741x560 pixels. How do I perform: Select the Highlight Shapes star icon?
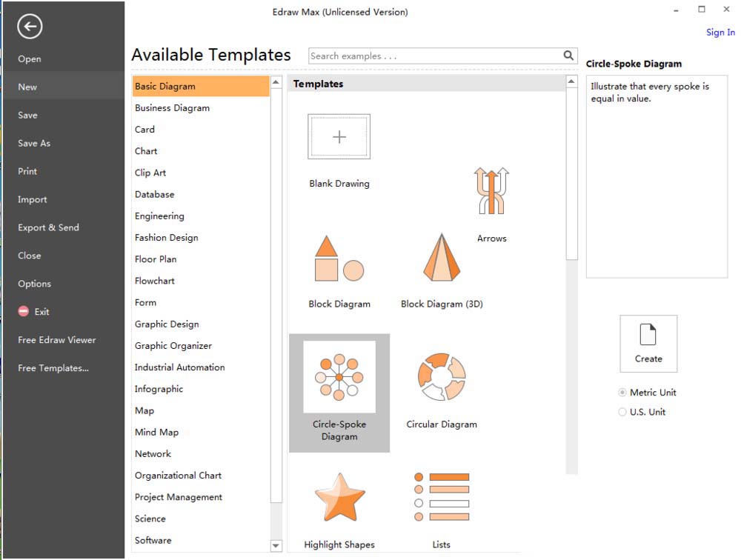[x=339, y=498]
